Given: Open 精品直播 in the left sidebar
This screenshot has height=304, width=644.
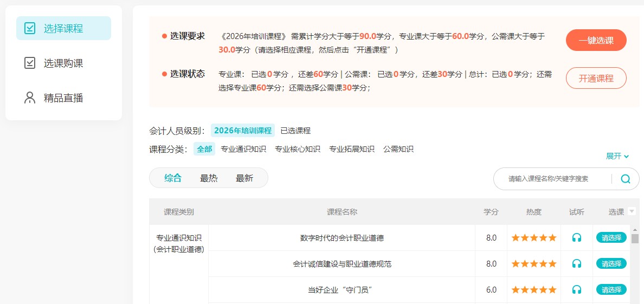Looking at the screenshot, I should point(63,98).
